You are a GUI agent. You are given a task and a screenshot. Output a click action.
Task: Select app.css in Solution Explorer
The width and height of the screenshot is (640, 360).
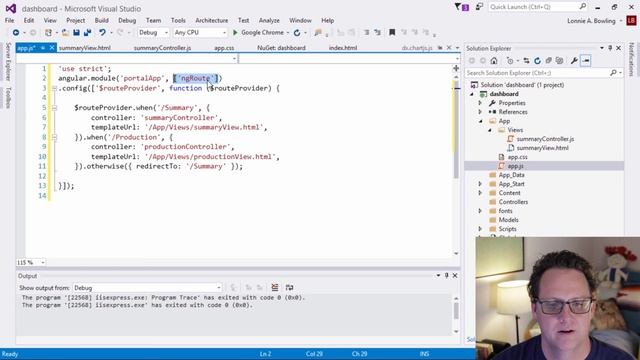(x=518, y=157)
